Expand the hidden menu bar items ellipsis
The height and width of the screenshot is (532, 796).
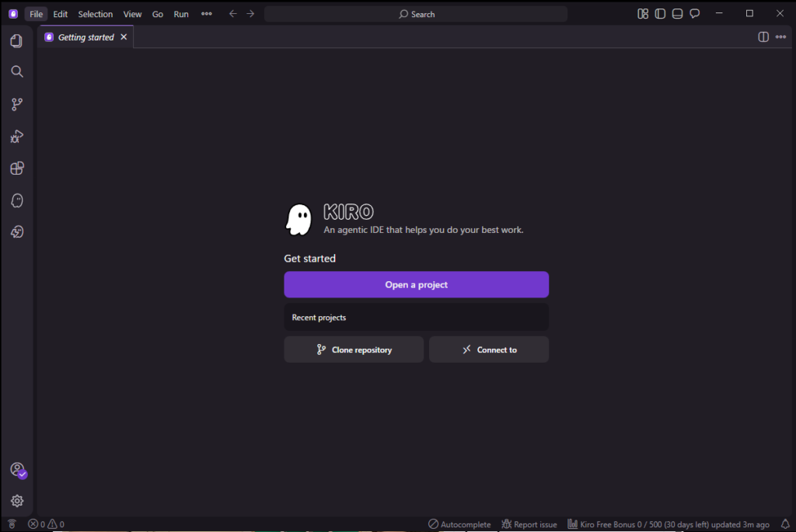pyautogui.click(x=206, y=14)
